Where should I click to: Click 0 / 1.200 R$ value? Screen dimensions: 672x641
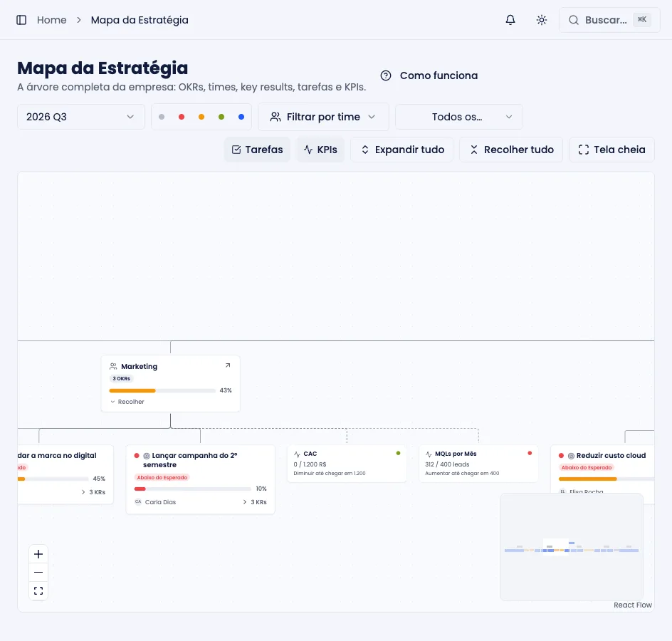(310, 464)
